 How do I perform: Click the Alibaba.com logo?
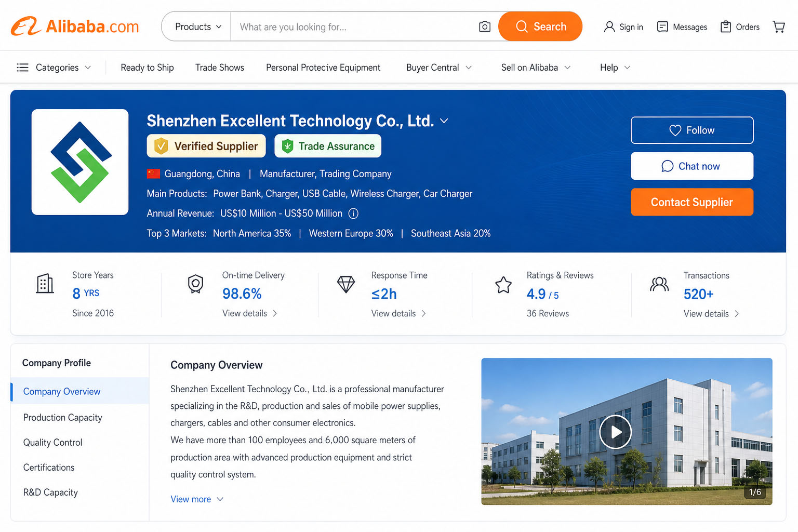(x=75, y=26)
